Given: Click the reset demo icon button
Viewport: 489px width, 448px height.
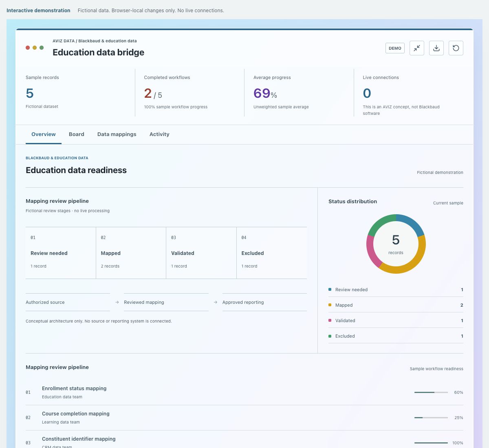Looking at the screenshot, I should (456, 48).
